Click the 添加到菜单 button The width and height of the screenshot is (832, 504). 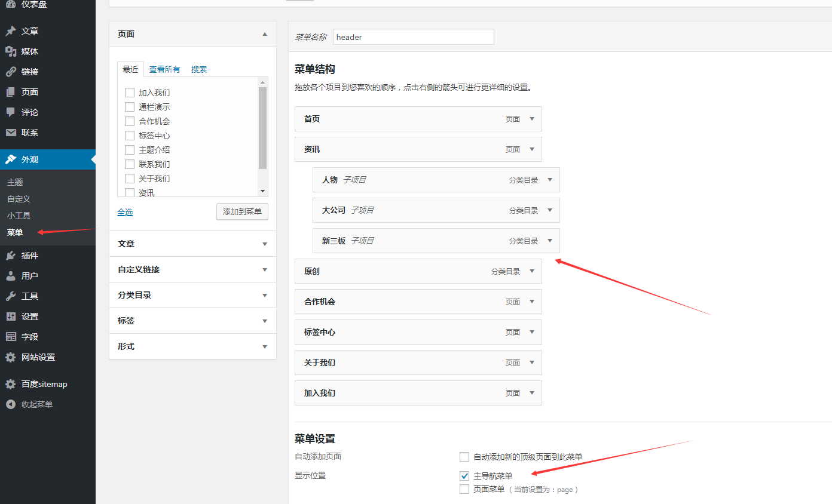[242, 211]
